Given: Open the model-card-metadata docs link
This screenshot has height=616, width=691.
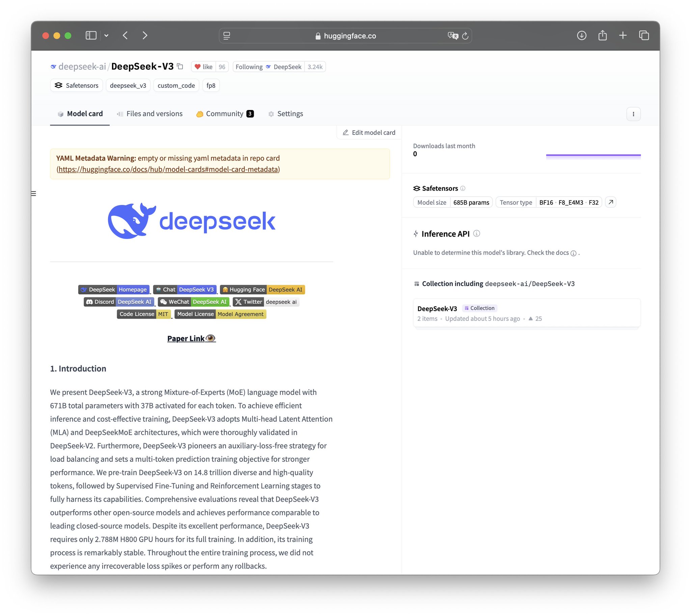Looking at the screenshot, I should 168,169.
